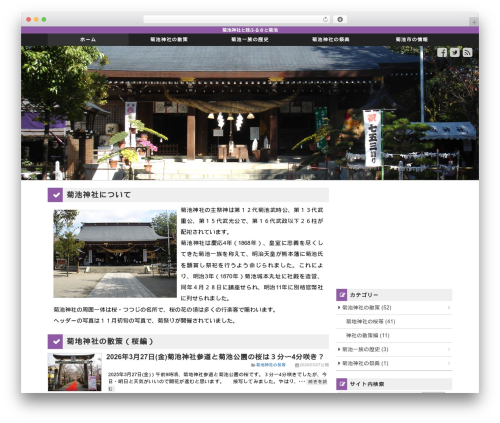The height and width of the screenshot is (423, 500).
Task: Expand the 菊池神社の祭典 (1) category arrow
Action: tap(339, 363)
